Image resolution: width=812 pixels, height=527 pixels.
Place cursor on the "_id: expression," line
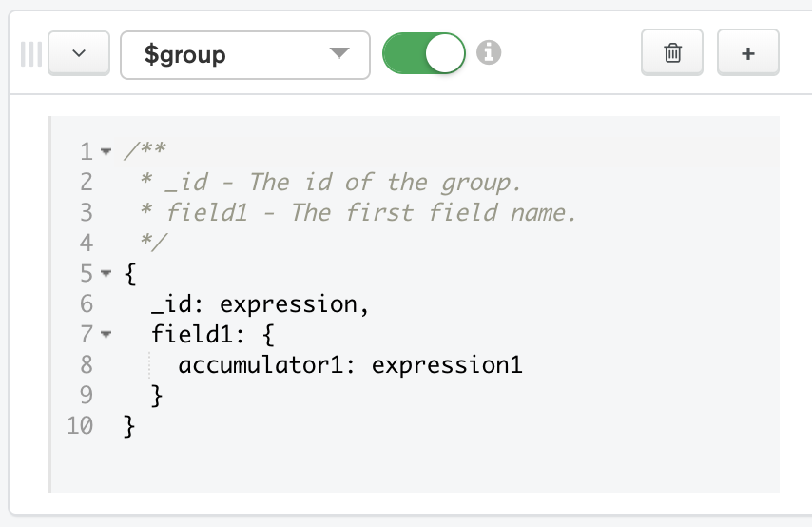pyautogui.click(x=259, y=304)
